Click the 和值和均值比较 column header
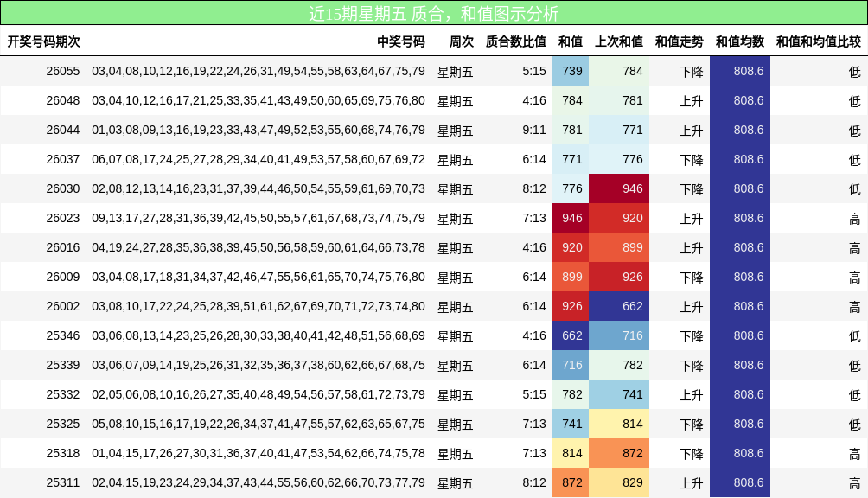This screenshot has width=868, height=498. [816, 40]
